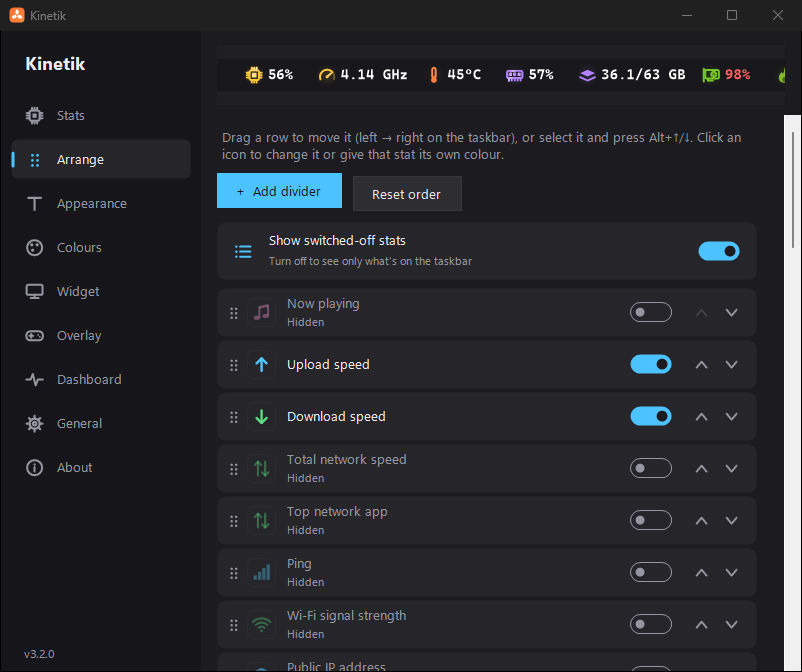Image resolution: width=802 pixels, height=672 pixels.
Task: Select the Arrange item in sidebar
Action: pyautogui.click(x=101, y=160)
